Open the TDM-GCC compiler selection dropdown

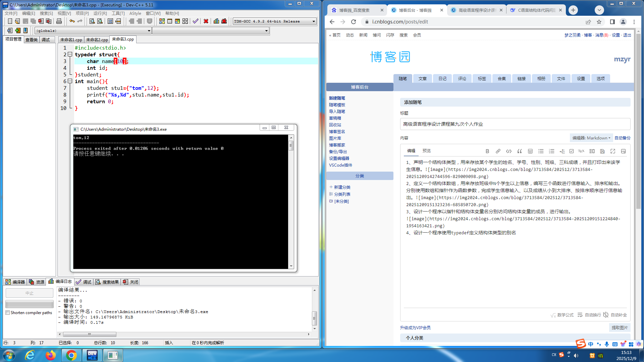tap(314, 21)
